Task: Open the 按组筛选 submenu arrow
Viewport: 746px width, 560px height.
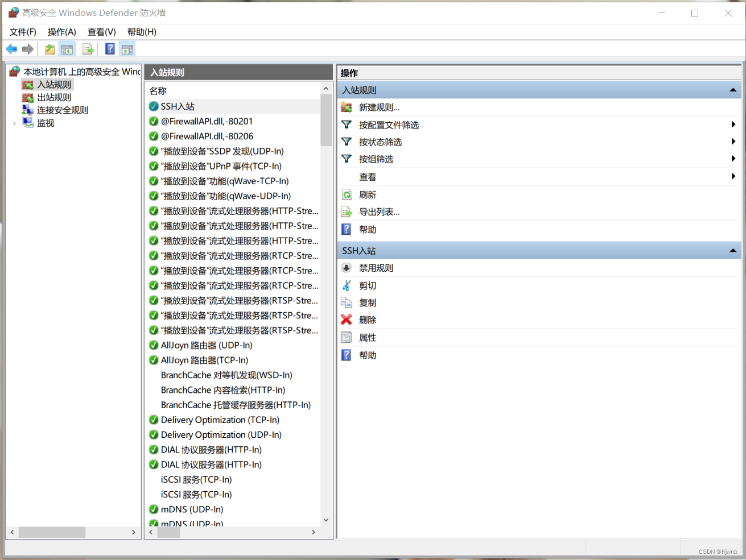Action: click(x=733, y=159)
